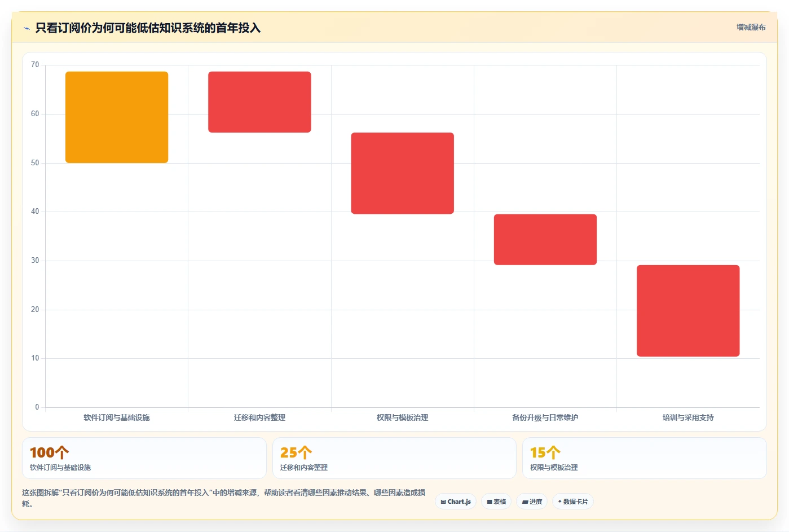Click the red 培训与采用支持 bar
Screen dimensions: 789x532
pos(688,311)
